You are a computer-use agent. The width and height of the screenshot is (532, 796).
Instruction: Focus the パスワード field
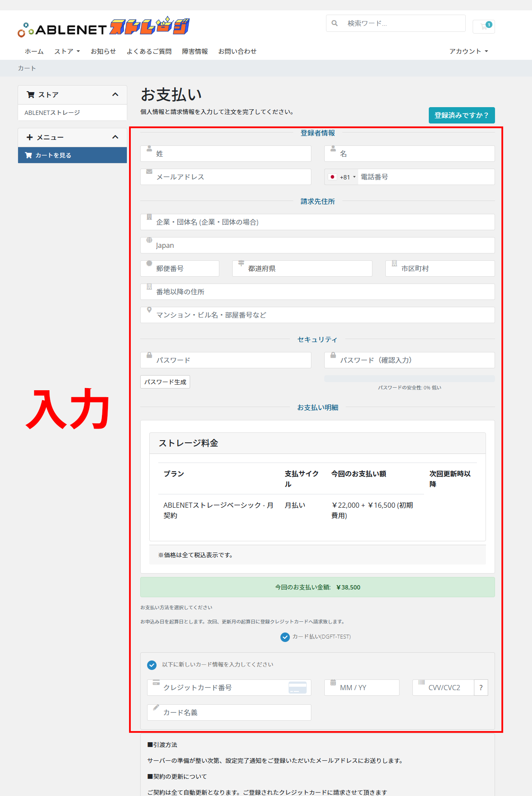pos(226,360)
